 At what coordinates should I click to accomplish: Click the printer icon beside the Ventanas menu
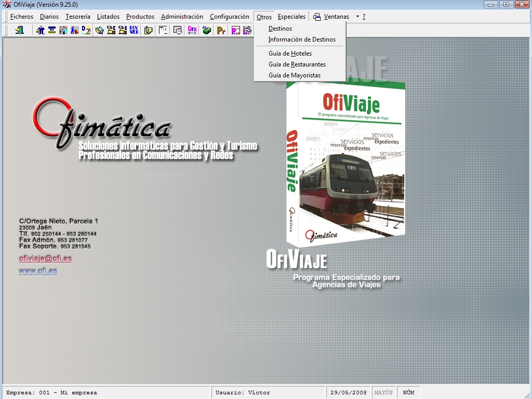(x=316, y=16)
